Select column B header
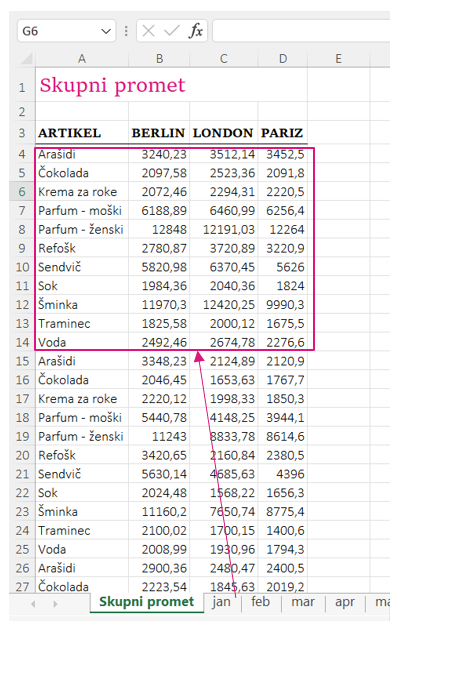453x673 pixels. [x=159, y=59]
